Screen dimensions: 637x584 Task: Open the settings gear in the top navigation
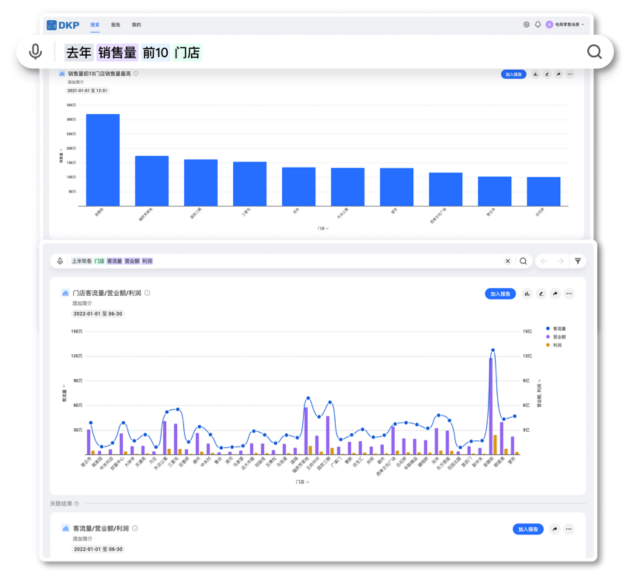click(527, 24)
